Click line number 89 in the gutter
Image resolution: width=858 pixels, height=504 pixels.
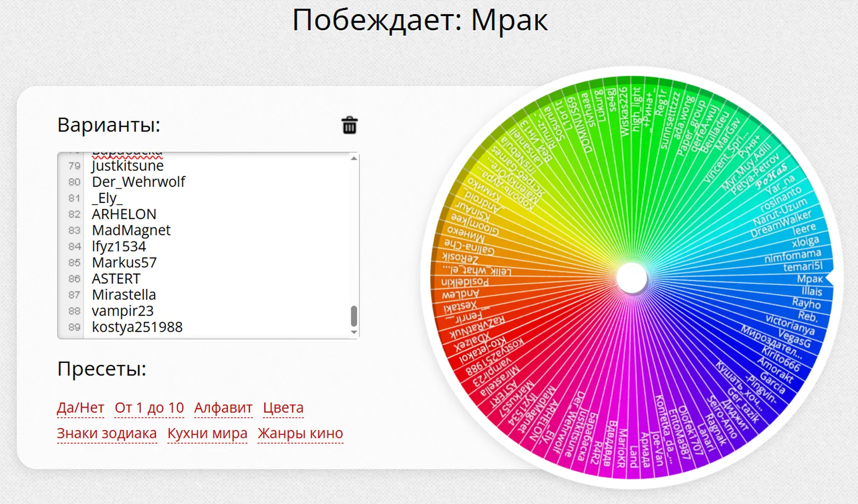(74, 327)
